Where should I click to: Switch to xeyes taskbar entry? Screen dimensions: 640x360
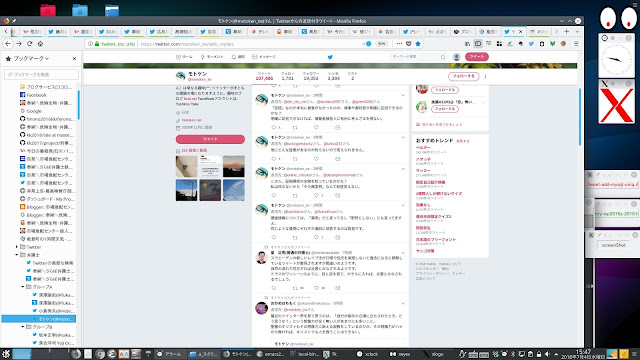coord(400,354)
